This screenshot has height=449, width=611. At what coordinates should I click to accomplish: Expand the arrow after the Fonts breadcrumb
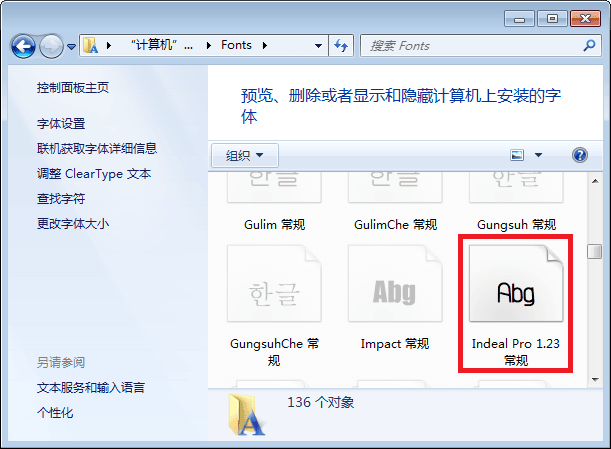tap(265, 46)
